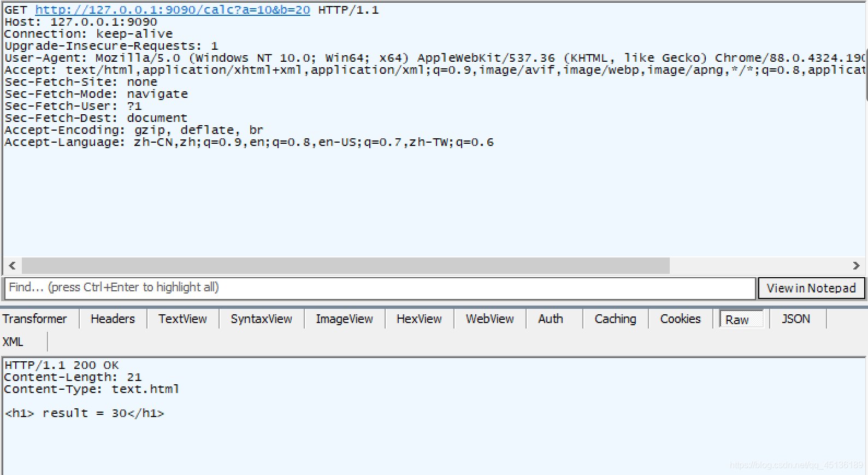The height and width of the screenshot is (475, 868).
Task: Switch to the Caching tab
Action: click(615, 319)
